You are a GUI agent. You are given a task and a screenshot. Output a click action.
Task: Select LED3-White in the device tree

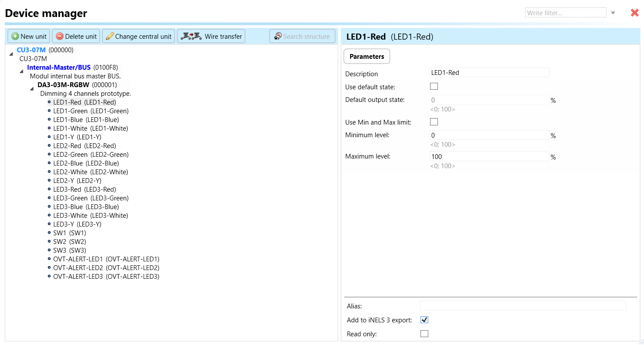[x=90, y=216]
